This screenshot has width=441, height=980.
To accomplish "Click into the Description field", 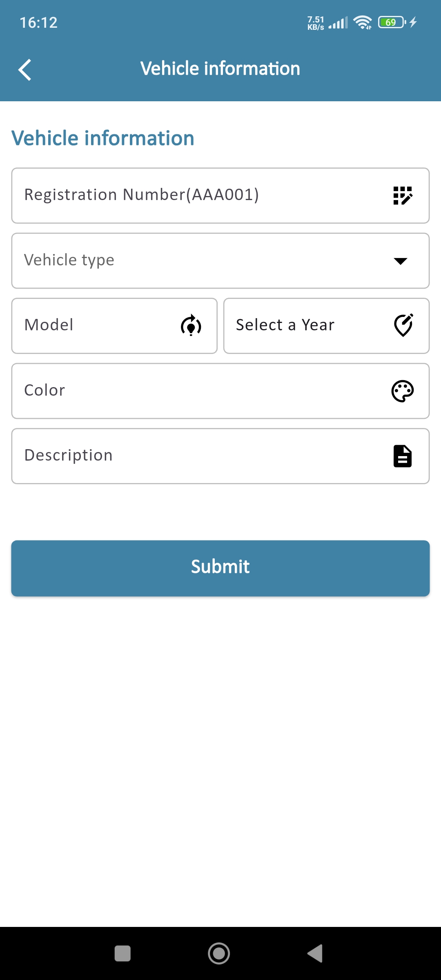I will (x=196, y=456).
